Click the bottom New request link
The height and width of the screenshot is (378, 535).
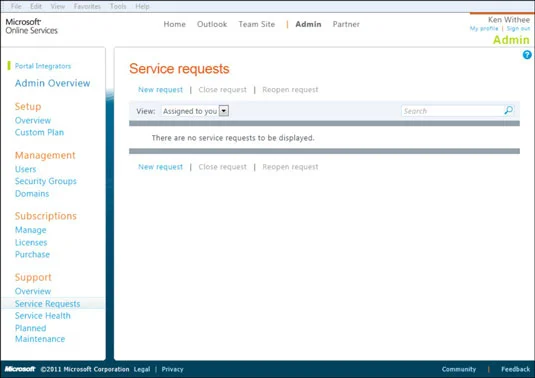pos(160,167)
